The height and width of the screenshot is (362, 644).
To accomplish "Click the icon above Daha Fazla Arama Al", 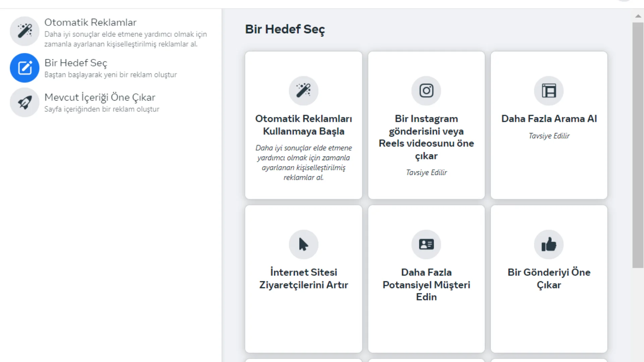I will pyautogui.click(x=549, y=90).
